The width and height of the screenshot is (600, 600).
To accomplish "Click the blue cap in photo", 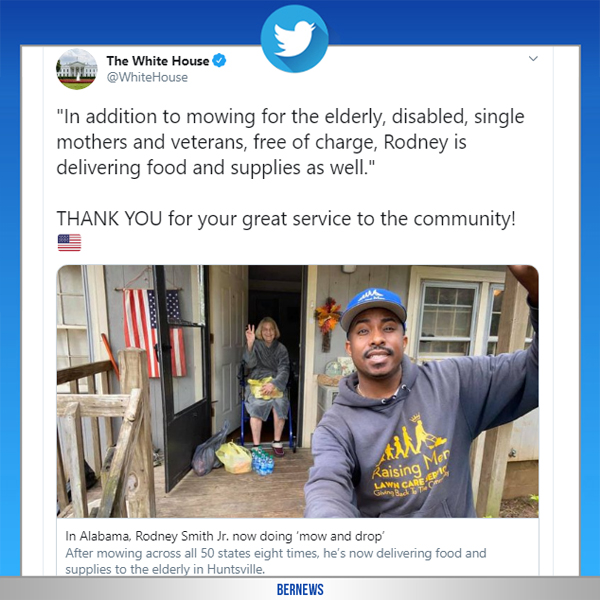I will [x=373, y=308].
